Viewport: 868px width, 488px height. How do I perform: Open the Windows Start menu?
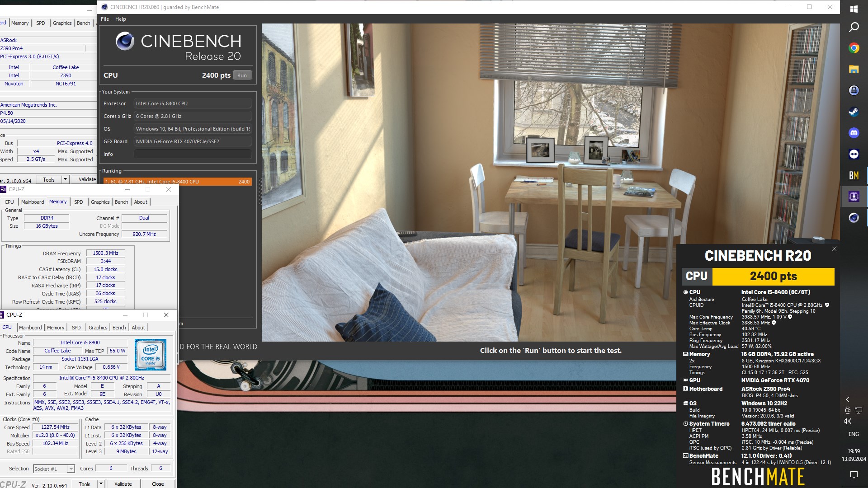point(854,9)
